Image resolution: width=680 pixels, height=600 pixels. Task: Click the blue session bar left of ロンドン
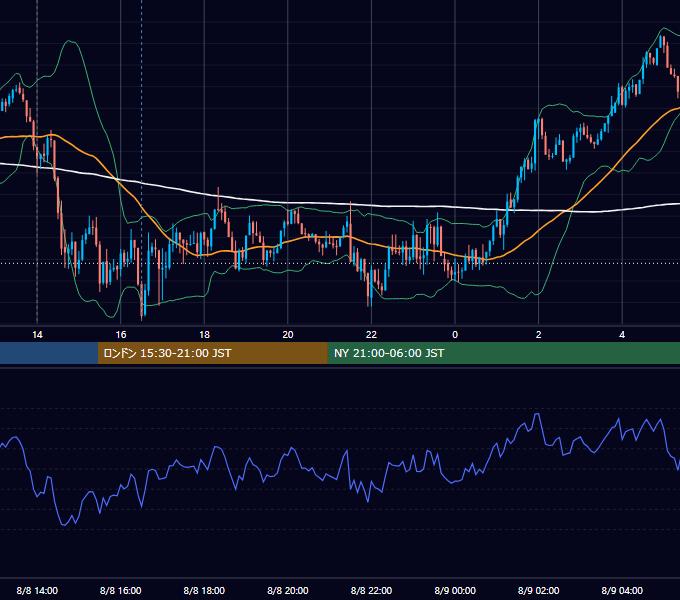(x=49, y=353)
